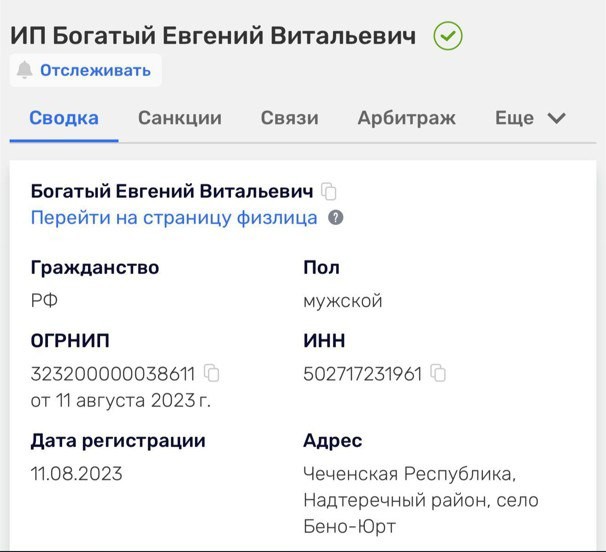Switch to the Санкции tab
The width and height of the screenshot is (606, 552).
tap(180, 118)
